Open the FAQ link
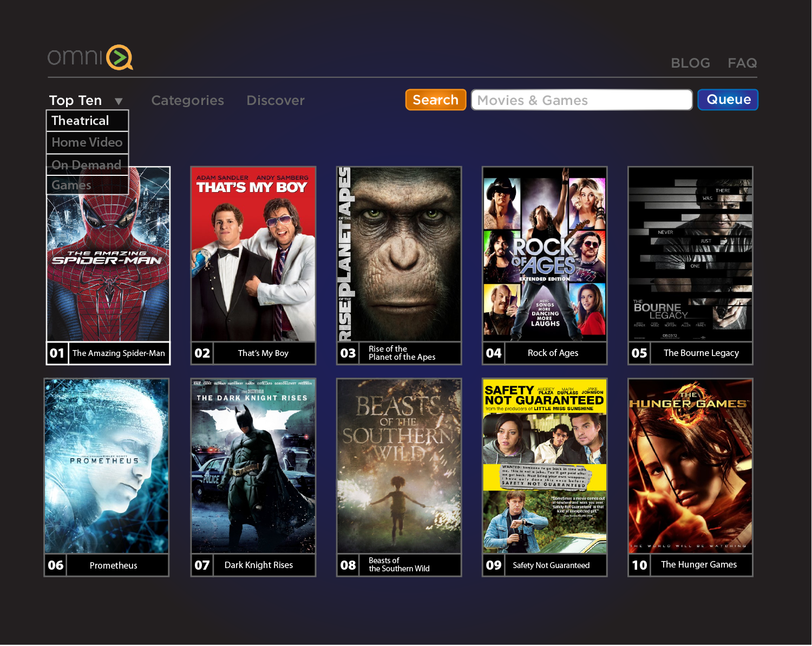The width and height of the screenshot is (812, 646). [742, 63]
